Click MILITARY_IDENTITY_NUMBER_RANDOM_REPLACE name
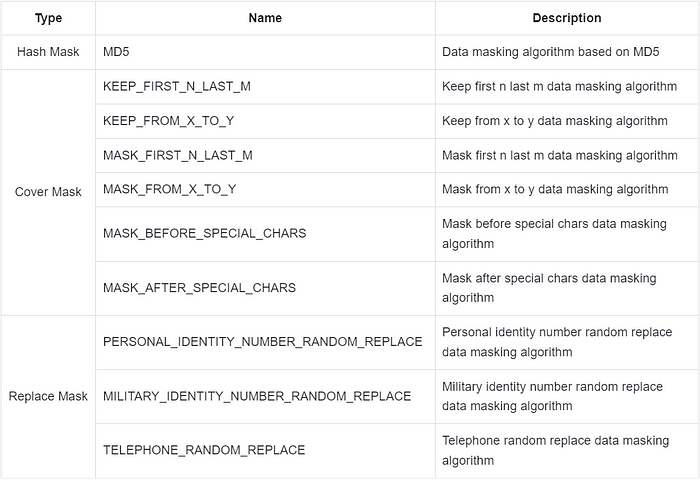This screenshot has width=700, height=480. pyautogui.click(x=257, y=396)
